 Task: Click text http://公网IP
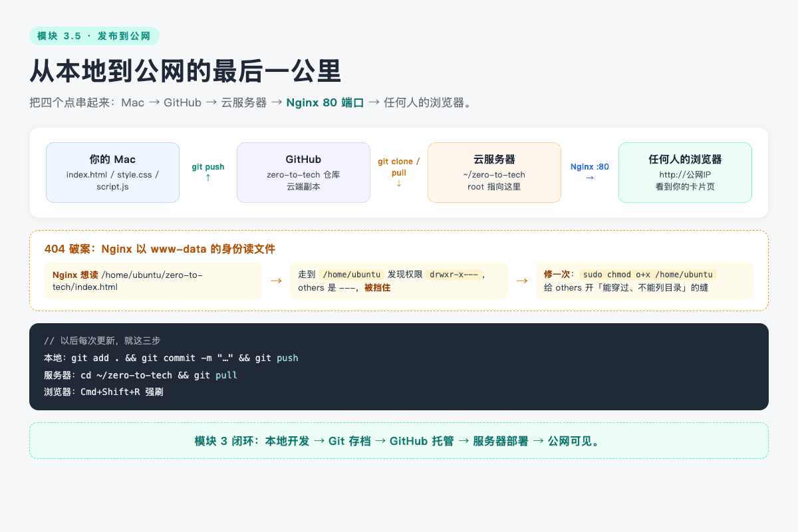pyautogui.click(x=685, y=175)
